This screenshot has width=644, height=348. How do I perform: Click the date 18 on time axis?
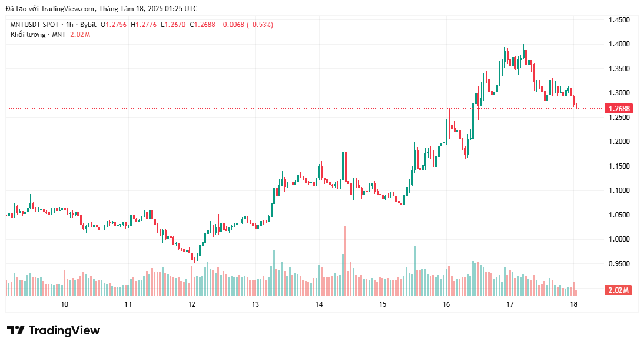574,304
